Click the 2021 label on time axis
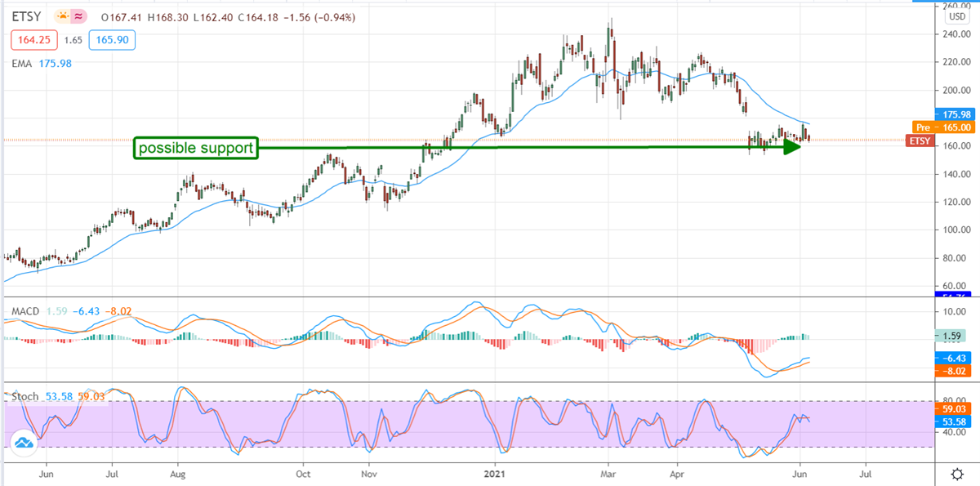The image size is (980, 486). [495, 472]
